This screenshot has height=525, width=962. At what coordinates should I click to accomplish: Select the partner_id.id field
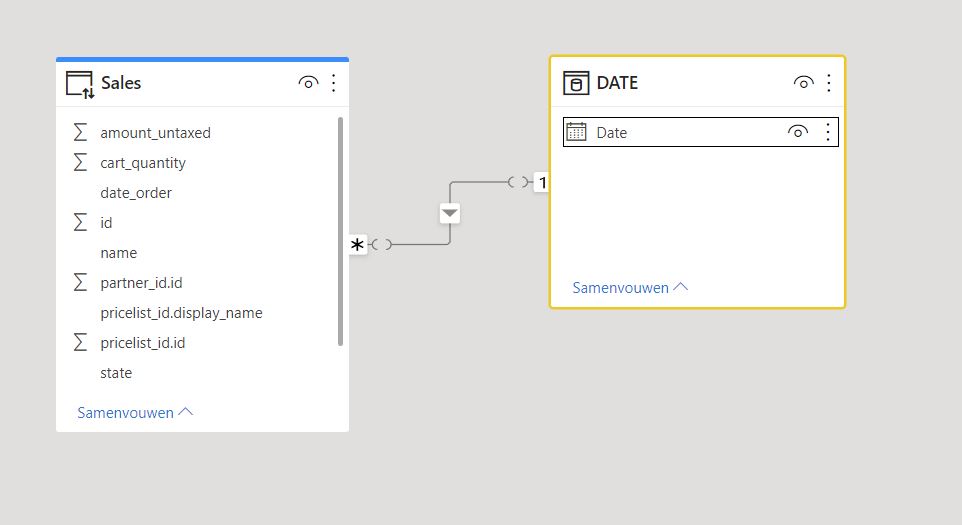click(x=141, y=283)
